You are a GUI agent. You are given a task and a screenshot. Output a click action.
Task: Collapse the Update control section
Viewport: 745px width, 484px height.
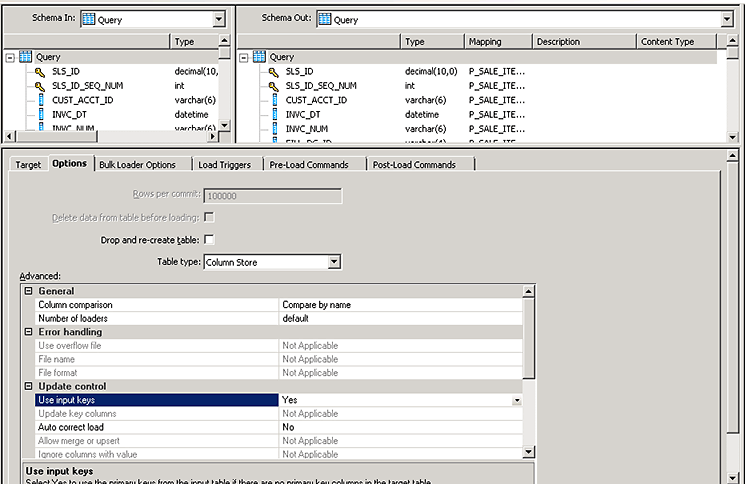[x=28, y=386]
